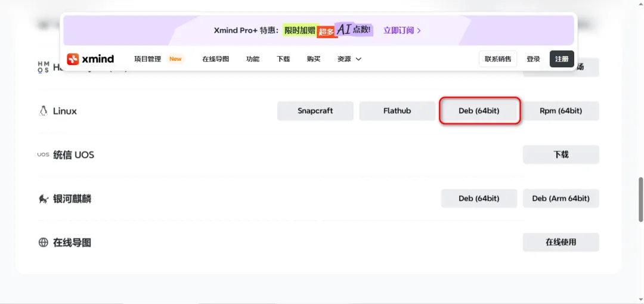
Task: Click the Xmind logo in navbar
Action: (91, 59)
